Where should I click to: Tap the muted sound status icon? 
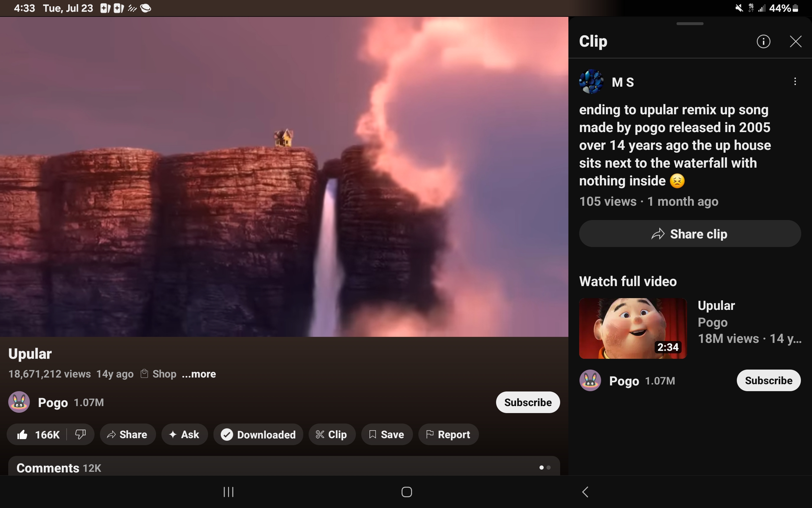738,8
